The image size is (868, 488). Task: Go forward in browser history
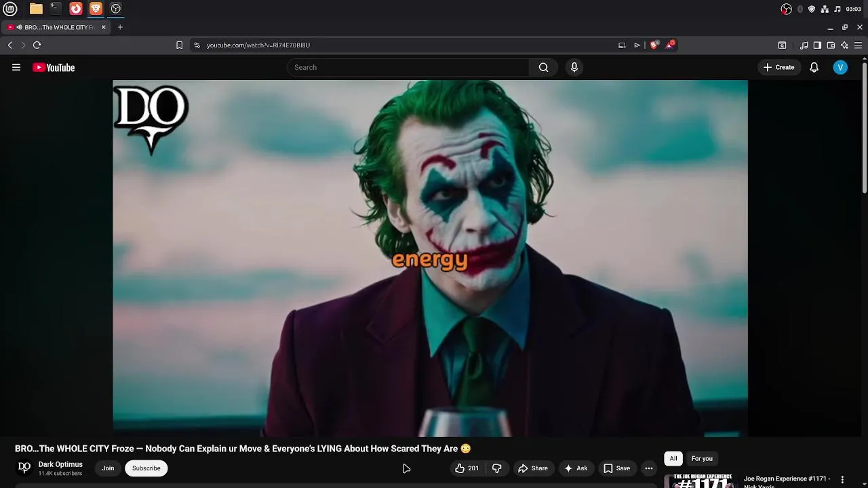[x=23, y=45]
